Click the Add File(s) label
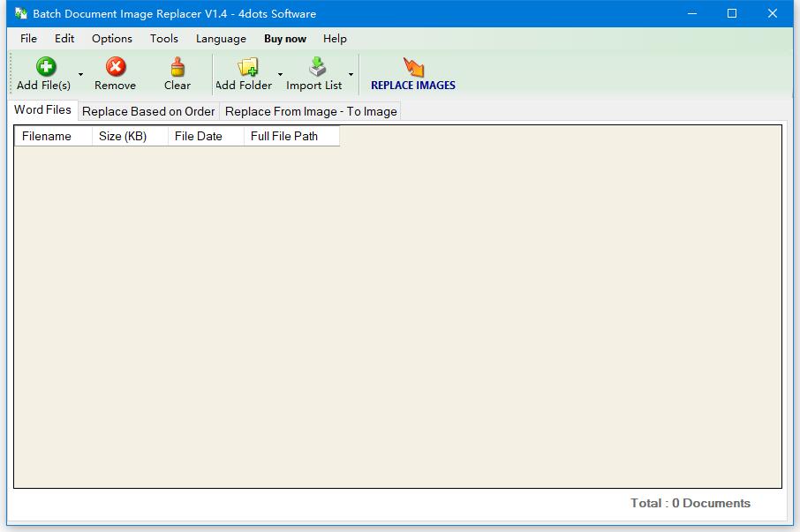 click(x=44, y=86)
